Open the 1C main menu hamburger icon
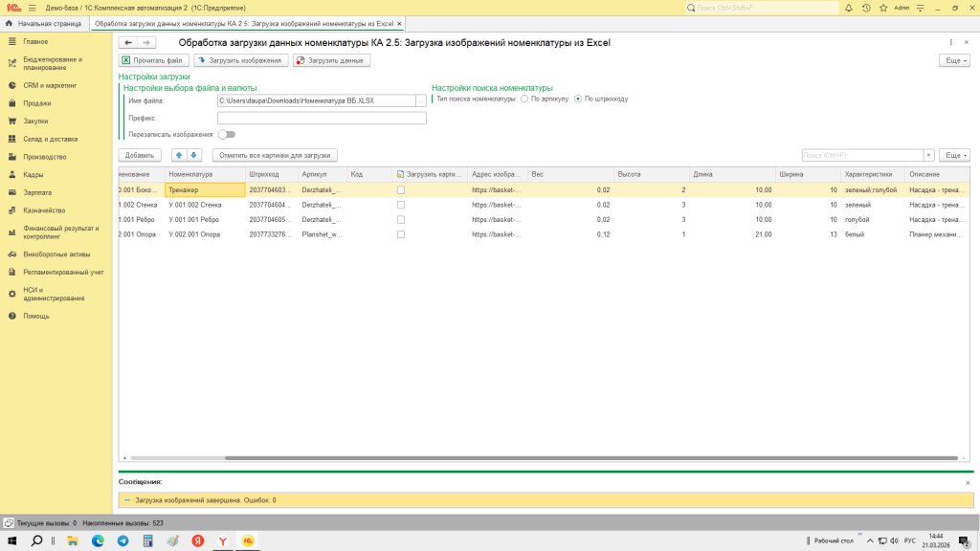980x551 pixels. [x=32, y=8]
